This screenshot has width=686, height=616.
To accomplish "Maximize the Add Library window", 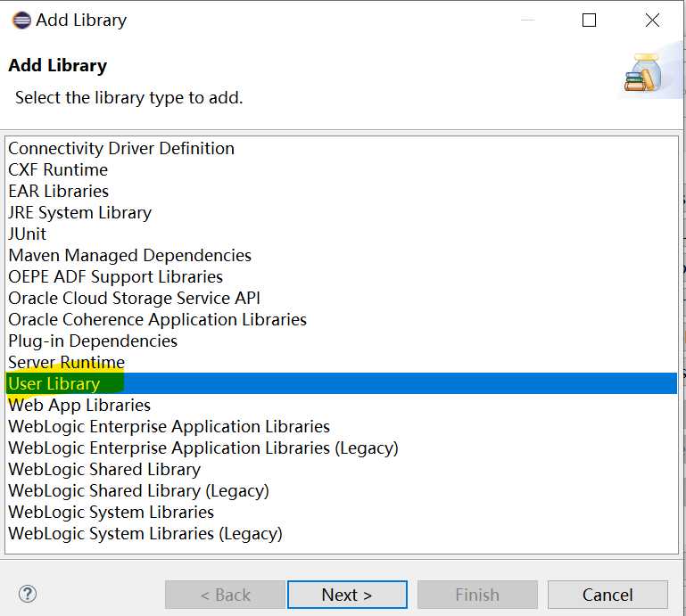I will coord(589,21).
